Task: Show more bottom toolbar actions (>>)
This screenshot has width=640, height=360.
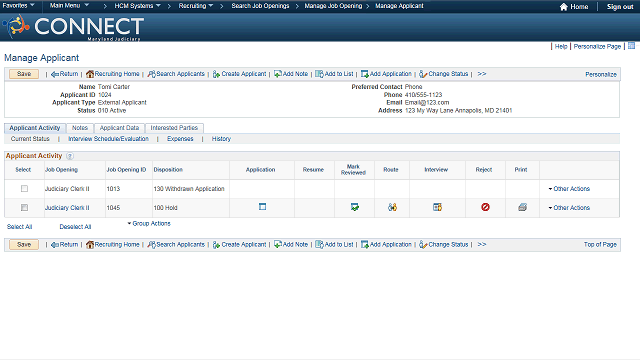Action: (482, 244)
